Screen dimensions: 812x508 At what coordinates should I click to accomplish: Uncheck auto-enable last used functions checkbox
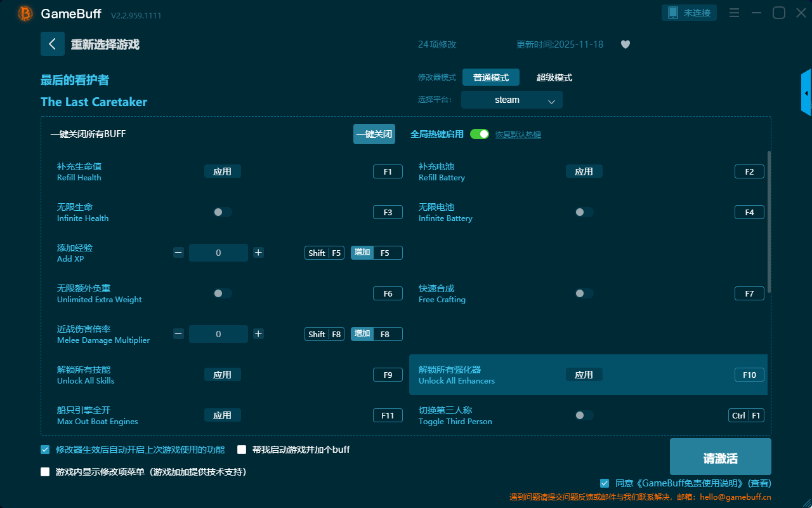[45, 450]
